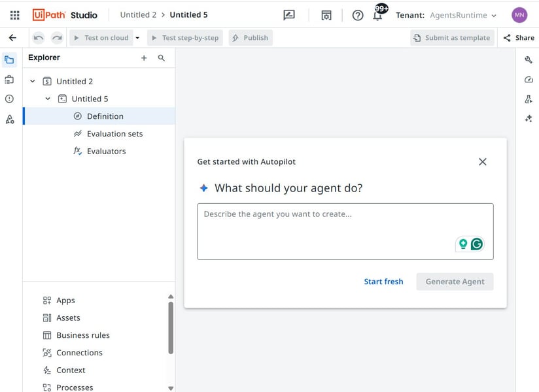The image size is (539, 392).
Task: Select the Untitled 2 solution row
Action: (99, 82)
